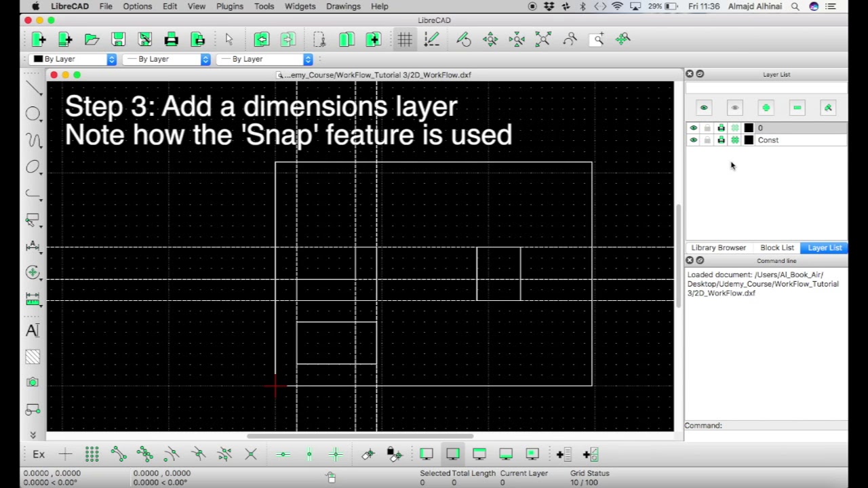Click the Edit Layer Attributes button
868x488 pixels.
[828, 108]
